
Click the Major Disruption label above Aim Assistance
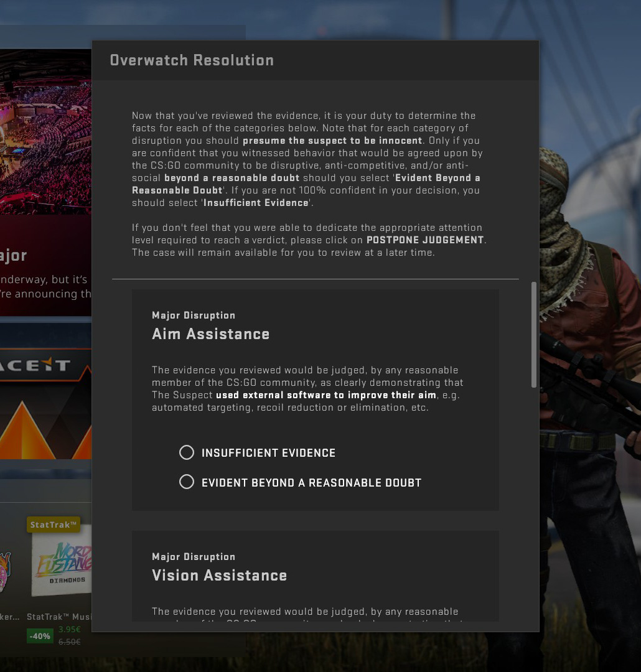[x=194, y=315]
